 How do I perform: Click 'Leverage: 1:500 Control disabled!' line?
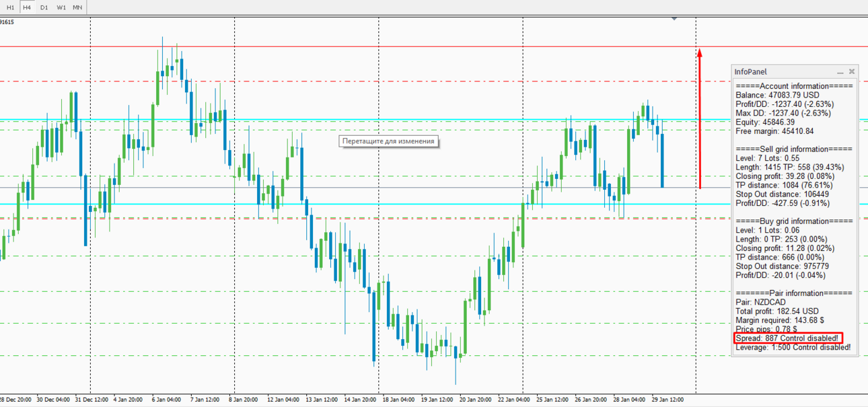[x=793, y=347]
